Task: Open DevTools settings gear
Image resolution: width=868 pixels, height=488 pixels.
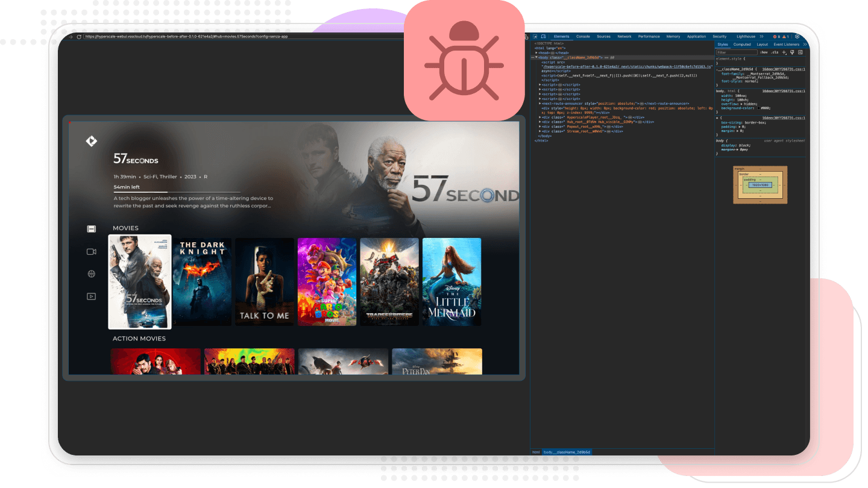Action: click(x=797, y=37)
